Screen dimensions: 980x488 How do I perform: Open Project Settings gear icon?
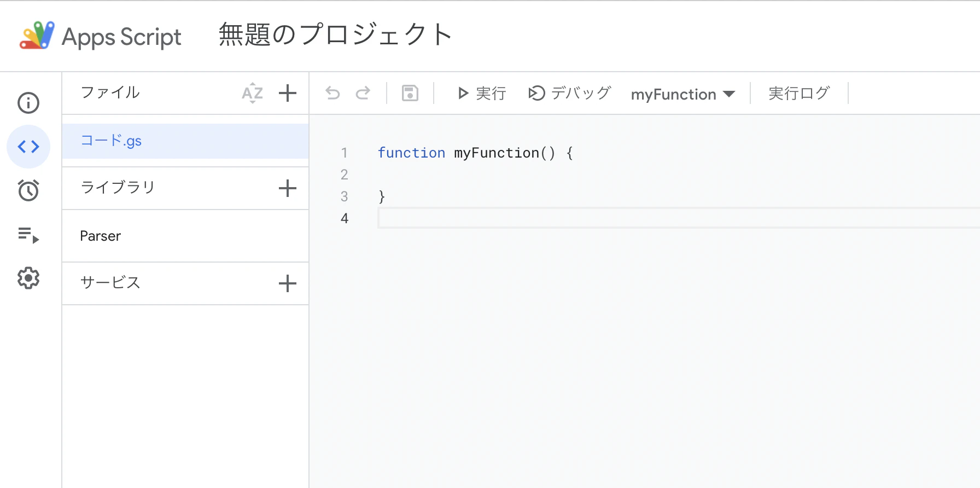pyautogui.click(x=28, y=278)
